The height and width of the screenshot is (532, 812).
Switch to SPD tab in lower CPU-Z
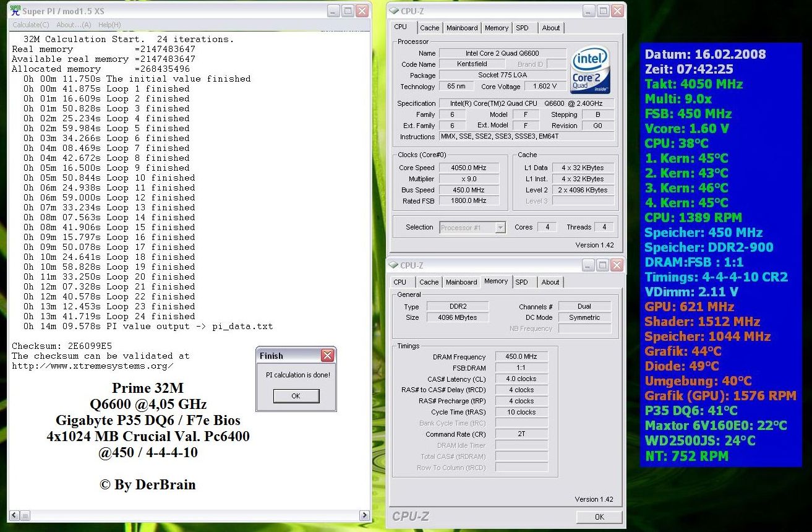tap(522, 282)
